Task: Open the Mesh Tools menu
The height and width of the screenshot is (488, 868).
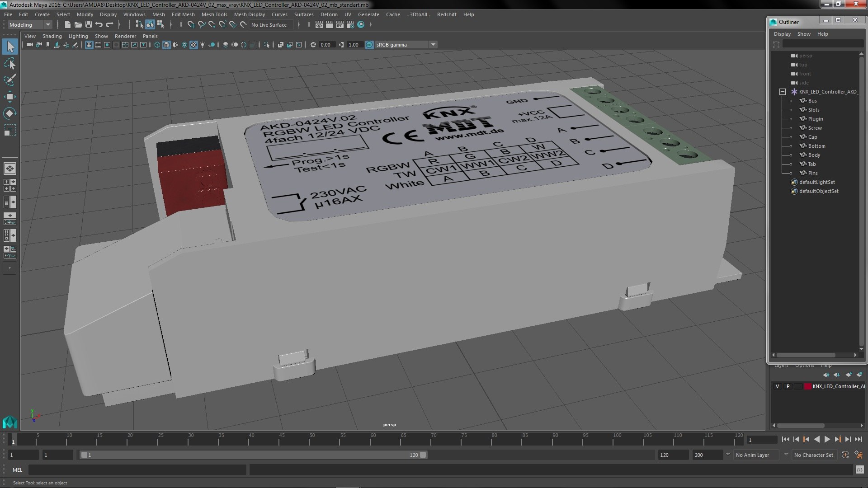Action: point(214,14)
